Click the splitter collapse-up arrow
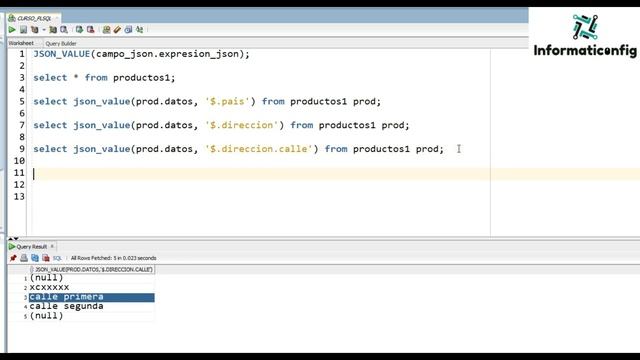640x360 pixels. coord(11,238)
